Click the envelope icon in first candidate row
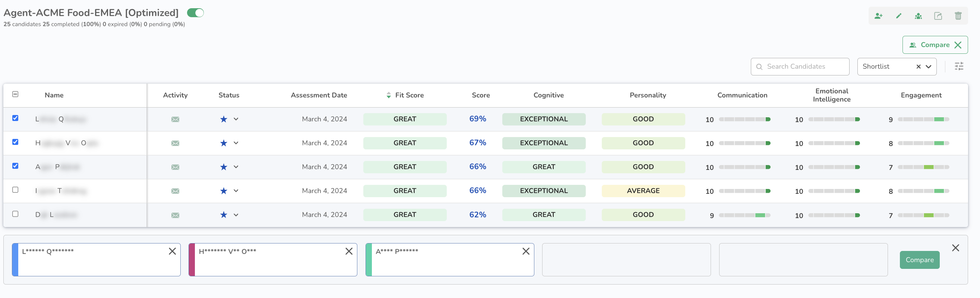This screenshot has height=298, width=980. pyautogui.click(x=175, y=119)
